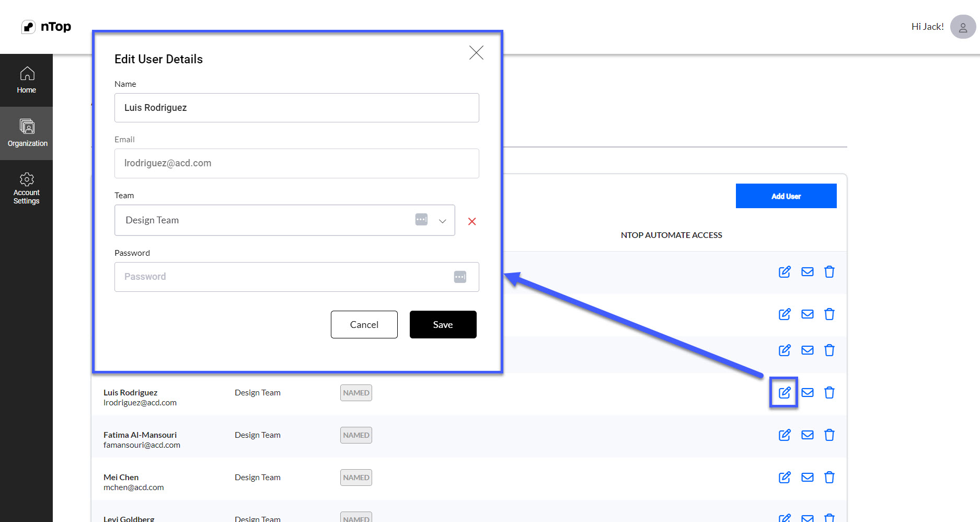Image resolution: width=980 pixels, height=522 pixels.
Task: Click the Hi Jack! greeting
Action: pos(928,27)
